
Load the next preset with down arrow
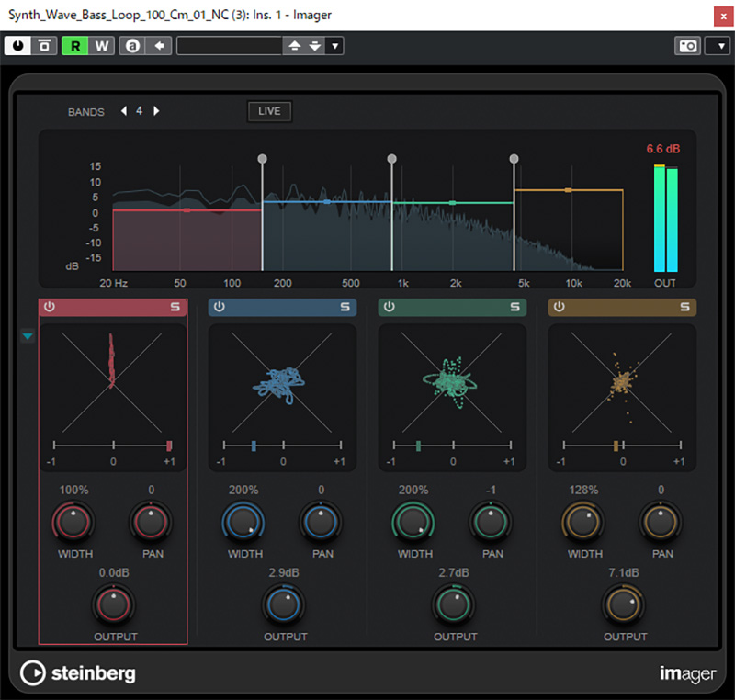pyautogui.click(x=315, y=46)
